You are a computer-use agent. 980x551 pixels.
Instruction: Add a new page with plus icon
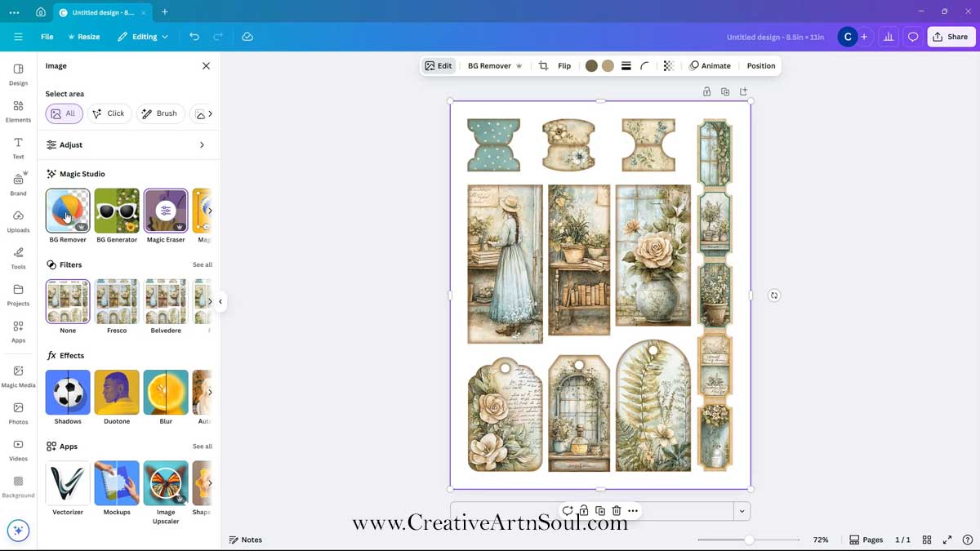743,91
